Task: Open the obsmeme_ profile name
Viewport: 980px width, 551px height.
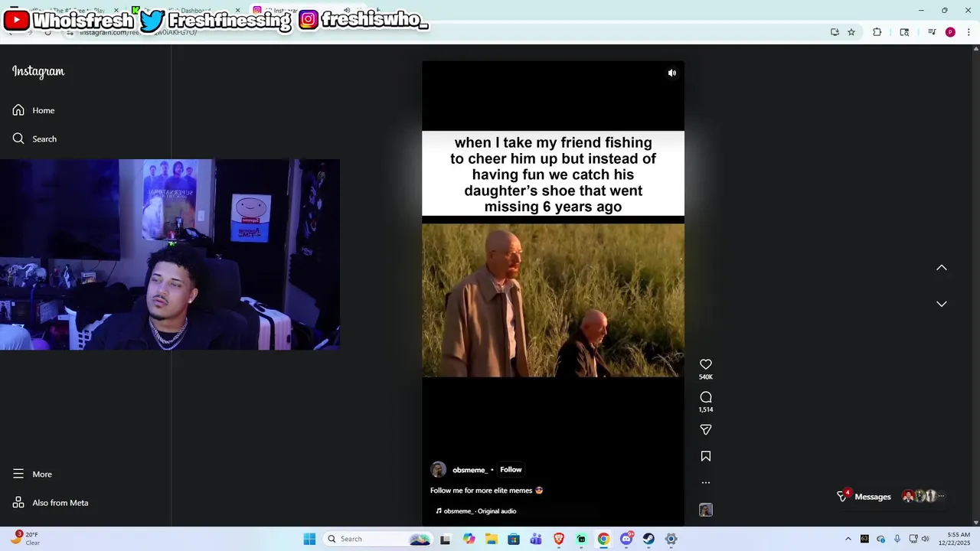Action: pos(469,470)
